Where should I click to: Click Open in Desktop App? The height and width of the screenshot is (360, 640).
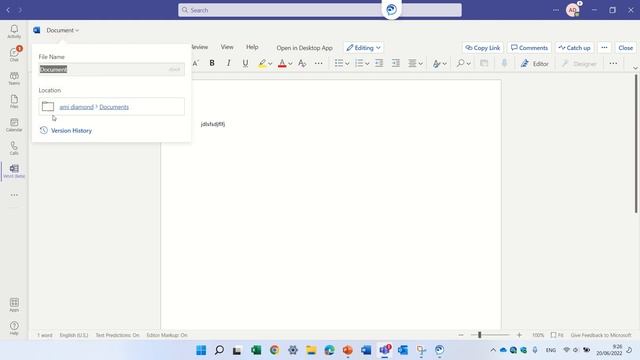click(x=304, y=48)
